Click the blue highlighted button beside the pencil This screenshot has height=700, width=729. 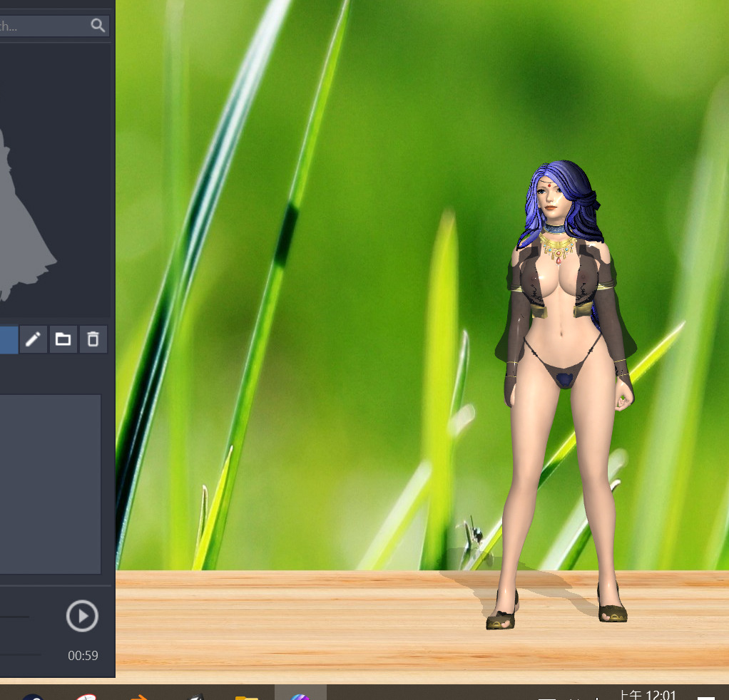point(9,339)
